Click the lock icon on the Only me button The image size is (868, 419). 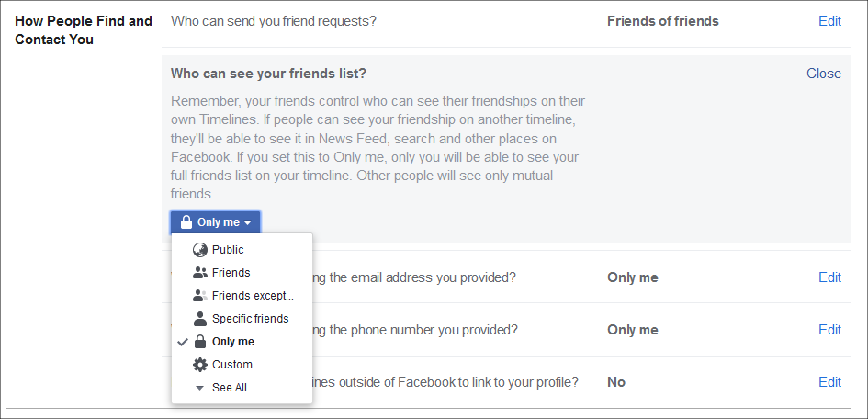pyautogui.click(x=186, y=222)
